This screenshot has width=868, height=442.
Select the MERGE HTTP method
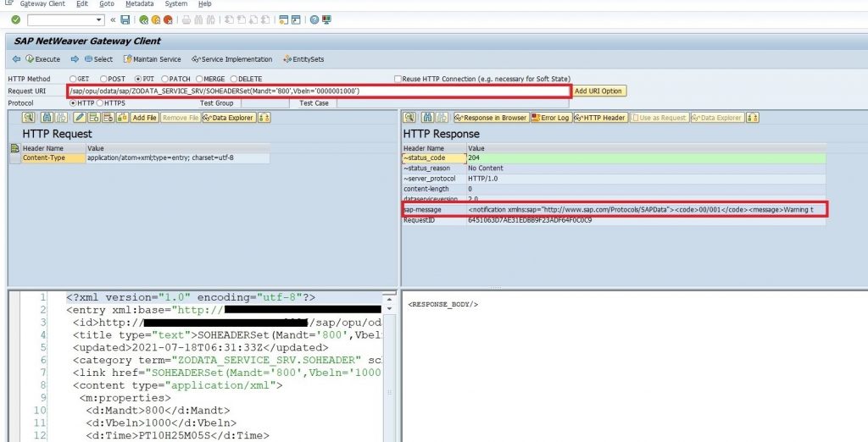(199, 79)
